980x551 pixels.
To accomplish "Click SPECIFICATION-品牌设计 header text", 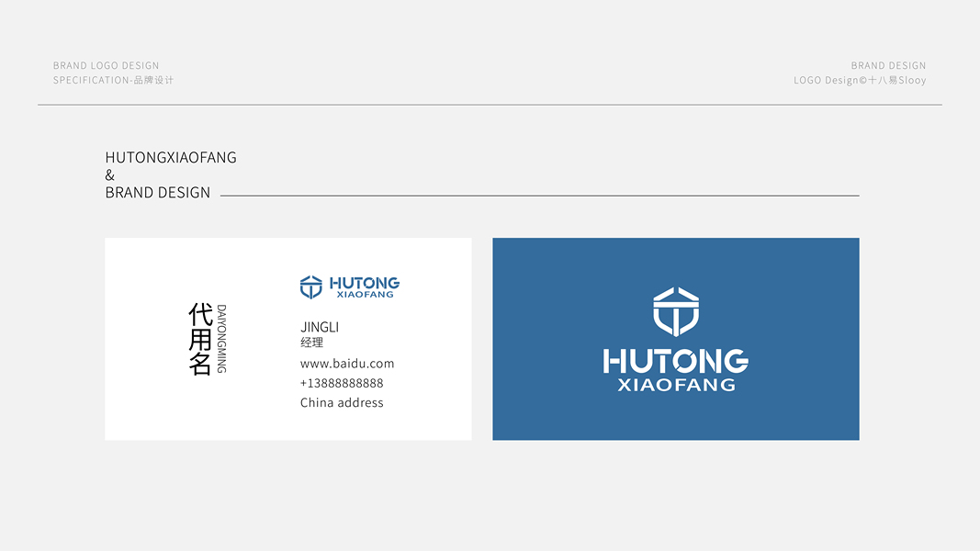I will 113,80.
